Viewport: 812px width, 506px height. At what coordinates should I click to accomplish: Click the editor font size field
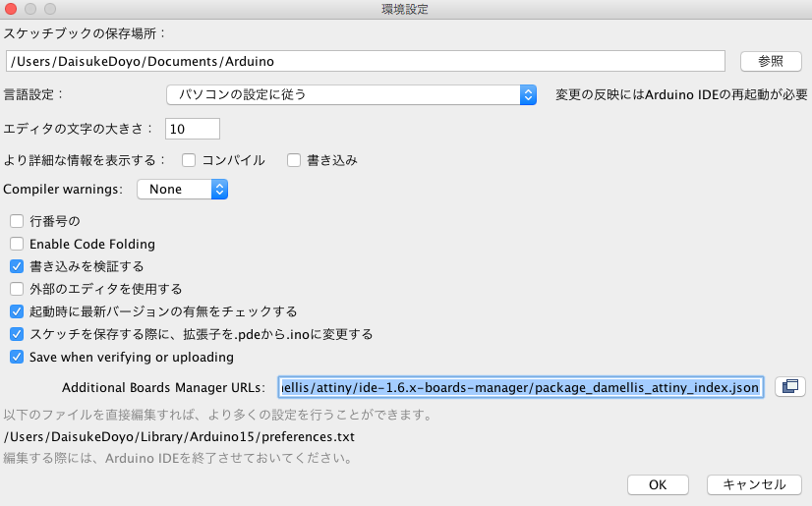pyautogui.click(x=193, y=129)
